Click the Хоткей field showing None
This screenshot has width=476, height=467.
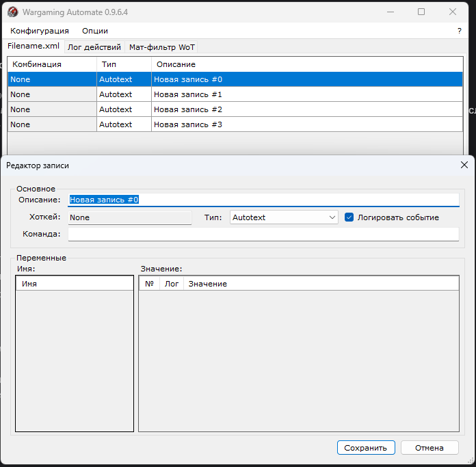tap(130, 217)
